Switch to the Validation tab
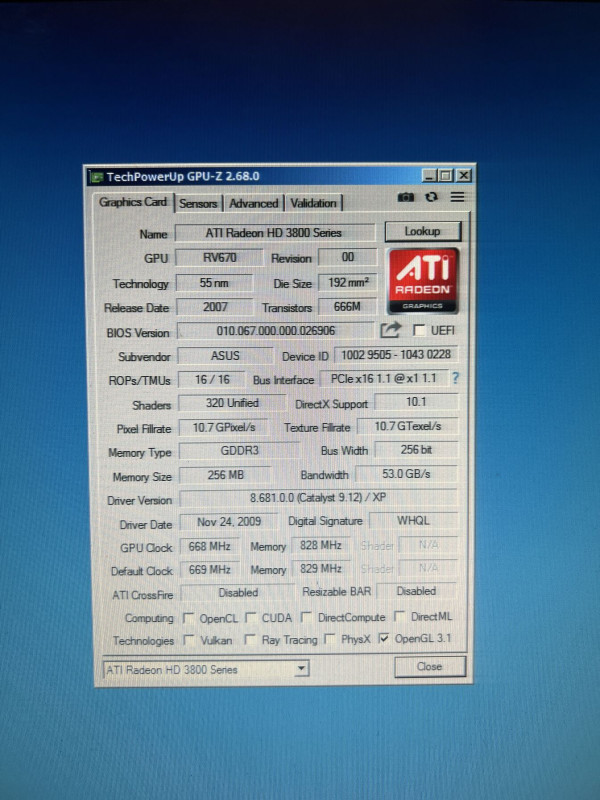600x800 pixels. [x=313, y=203]
